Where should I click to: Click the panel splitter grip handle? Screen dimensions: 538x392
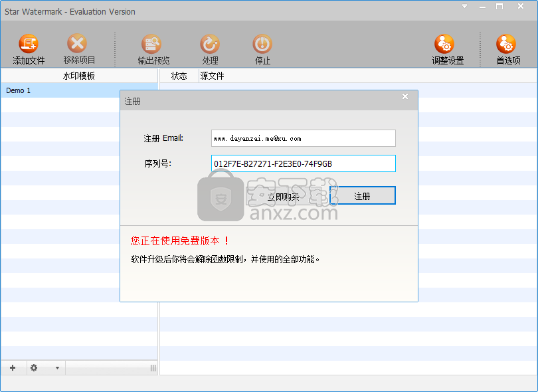pos(153,368)
